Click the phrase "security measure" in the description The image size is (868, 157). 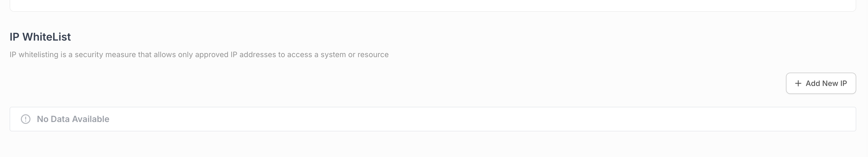coord(106,54)
